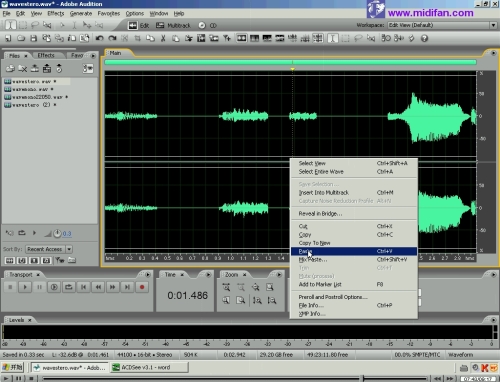Screen dimensions: 500x382
Task: Click Zoom In Horizontally icon
Action: click(x=226, y=287)
